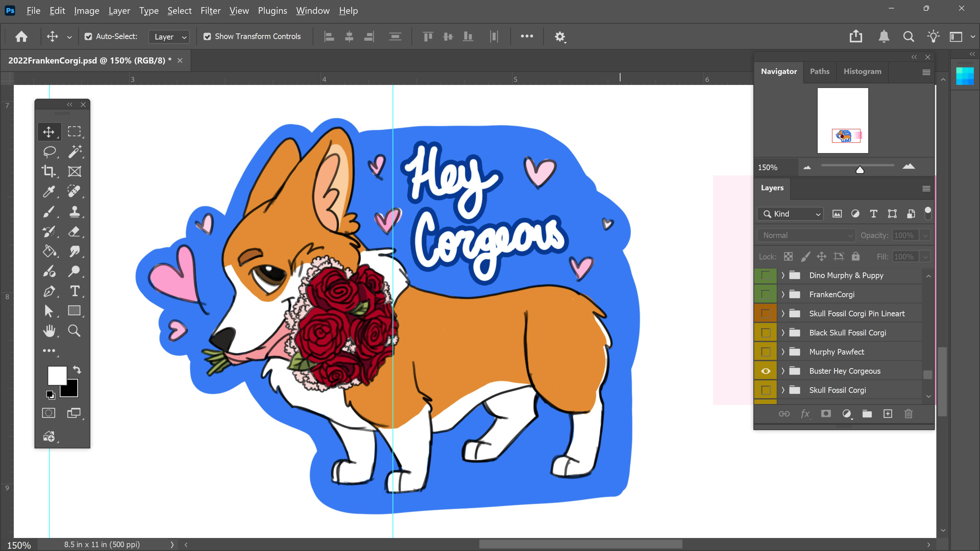Select the Horizontal Type tool

click(x=75, y=291)
